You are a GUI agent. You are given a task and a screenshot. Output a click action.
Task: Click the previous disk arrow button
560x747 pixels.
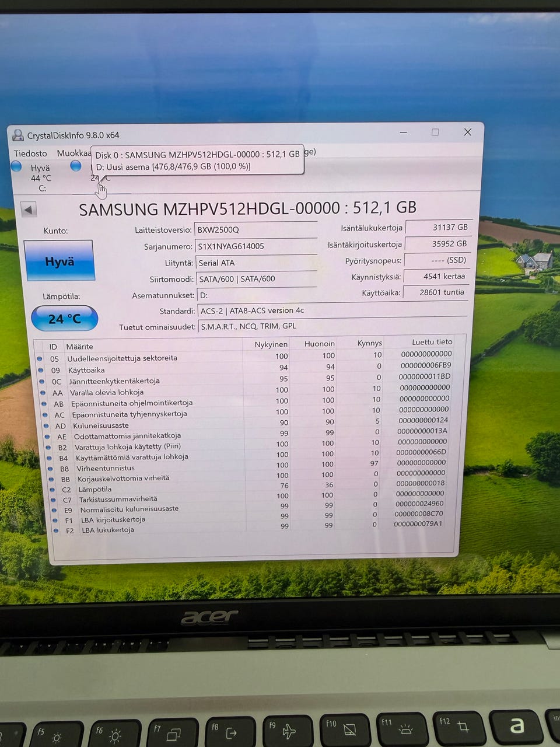29,210
